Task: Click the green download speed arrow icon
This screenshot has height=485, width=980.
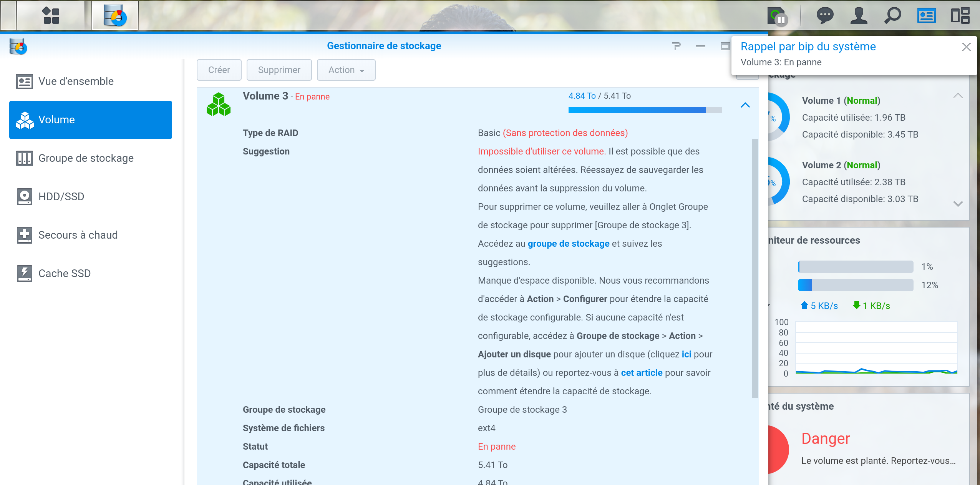Action: pos(856,306)
